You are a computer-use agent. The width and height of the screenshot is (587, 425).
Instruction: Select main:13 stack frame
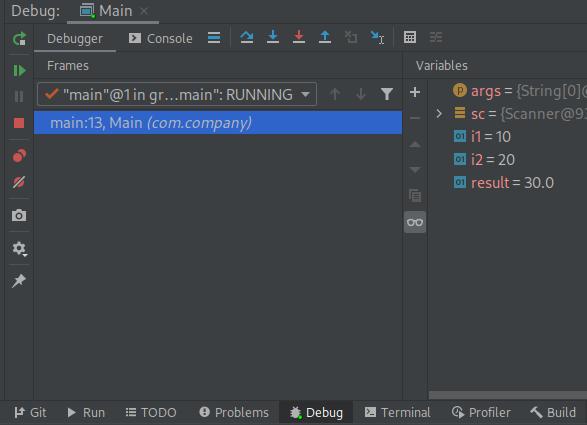click(218, 122)
